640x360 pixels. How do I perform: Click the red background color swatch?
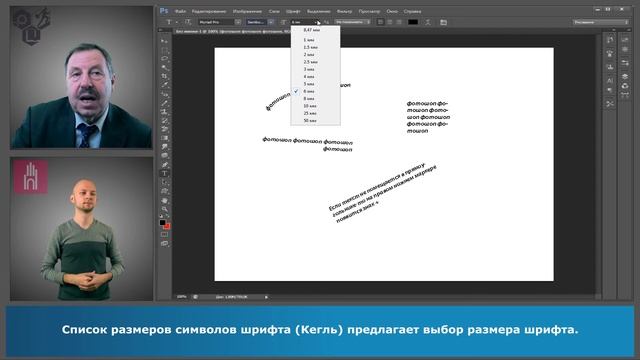pyautogui.click(x=167, y=226)
